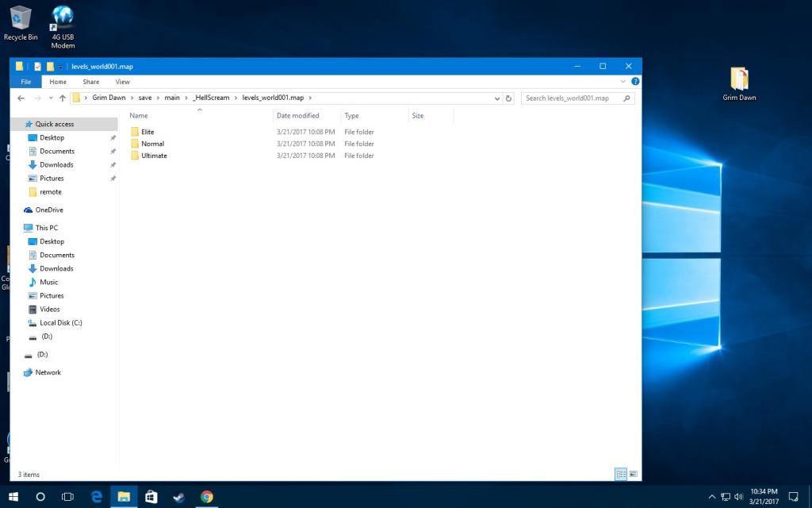Image resolution: width=812 pixels, height=508 pixels.
Task: Launch Steam from the taskbar
Action: point(178,497)
